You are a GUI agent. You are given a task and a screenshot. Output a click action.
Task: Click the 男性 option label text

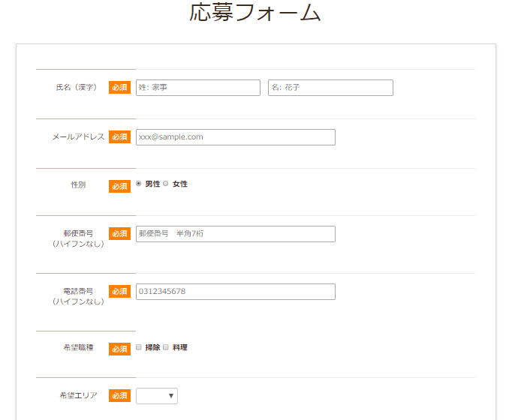pyautogui.click(x=152, y=184)
